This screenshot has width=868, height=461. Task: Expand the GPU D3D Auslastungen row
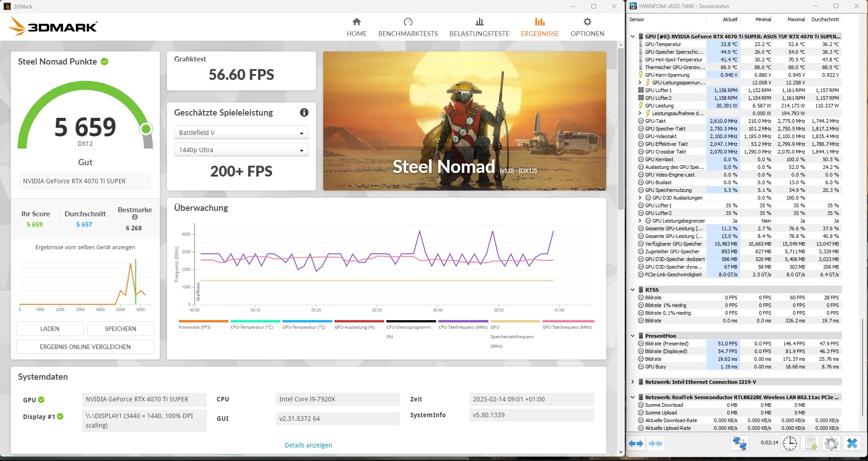640,198
